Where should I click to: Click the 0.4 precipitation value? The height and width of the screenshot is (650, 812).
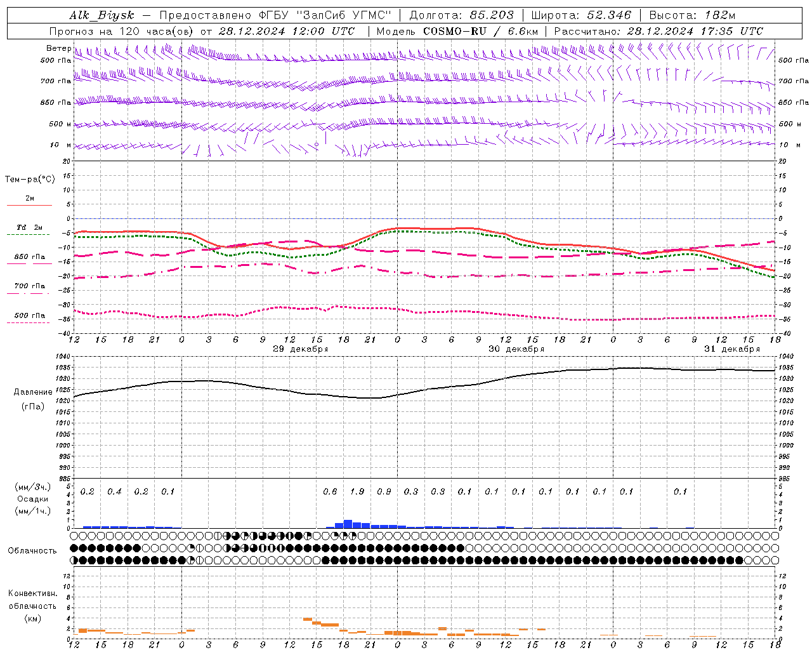(114, 491)
